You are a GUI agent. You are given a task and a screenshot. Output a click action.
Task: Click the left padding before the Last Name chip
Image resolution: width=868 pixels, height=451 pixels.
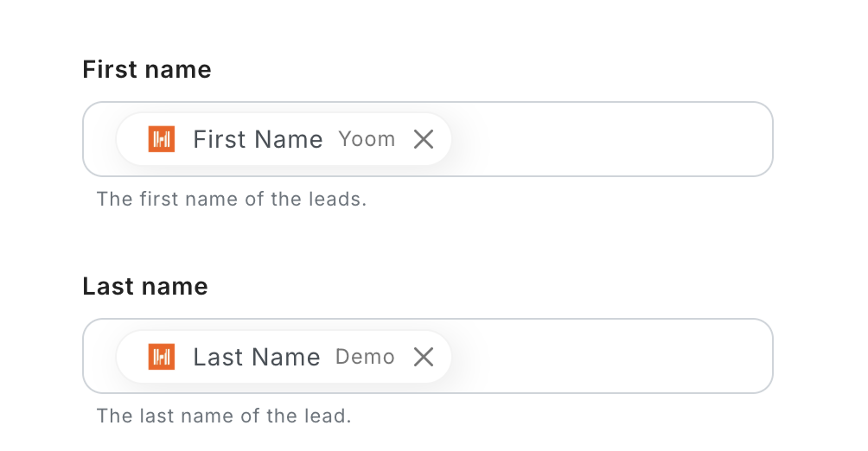[x=100, y=357]
